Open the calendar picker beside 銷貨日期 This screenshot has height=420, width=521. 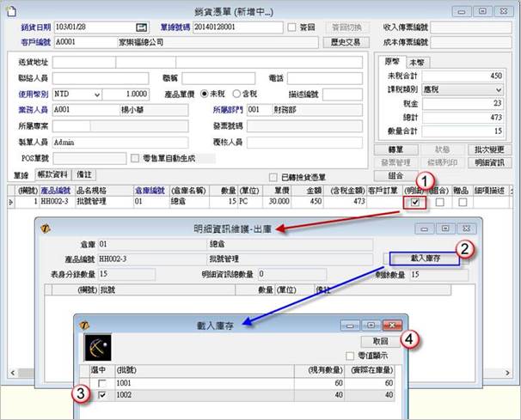[143, 27]
